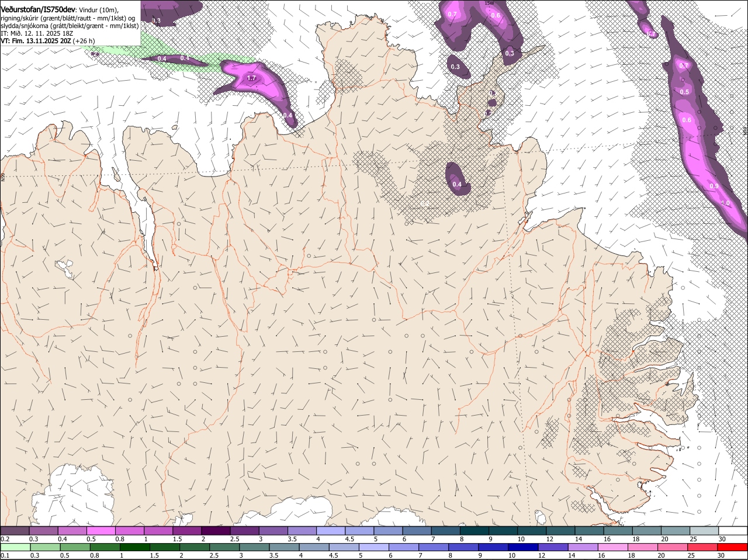Viewport: 748px width, 560px height.
Task: Select the dark teal 8 swatch in upper legend
Action: click(x=475, y=530)
